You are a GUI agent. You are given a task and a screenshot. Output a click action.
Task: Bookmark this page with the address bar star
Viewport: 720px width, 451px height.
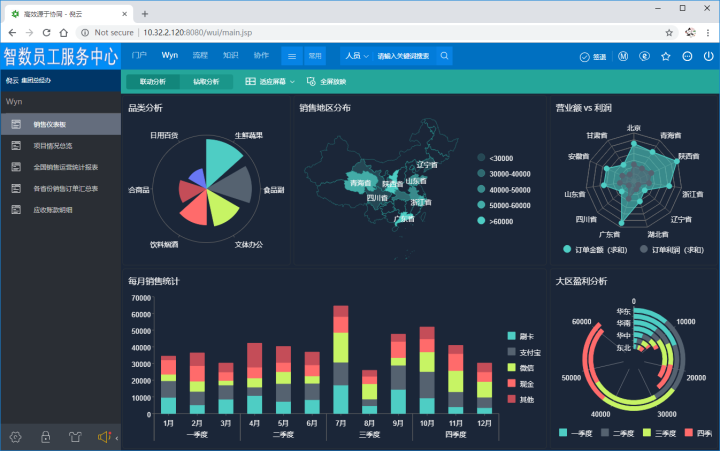[669, 33]
